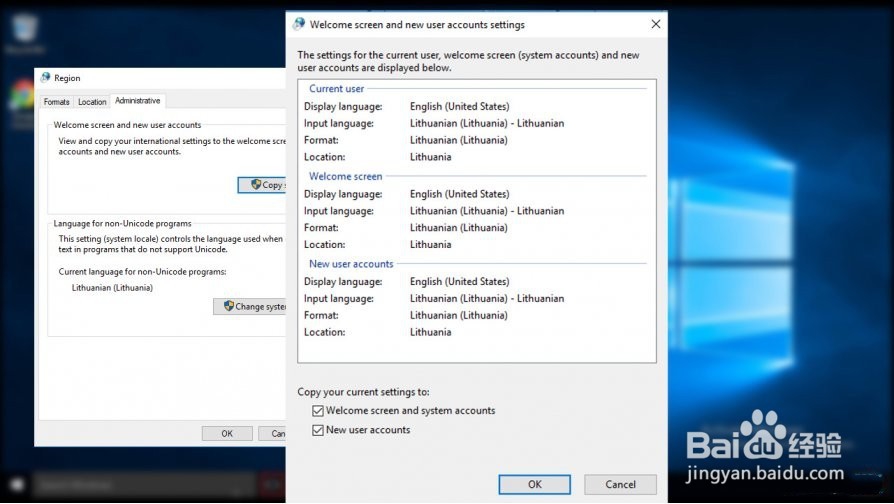Image resolution: width=894 pixels, height=504 pixels.
Task: Click New user accounts Input language value
Action: [x=487, y=298]
